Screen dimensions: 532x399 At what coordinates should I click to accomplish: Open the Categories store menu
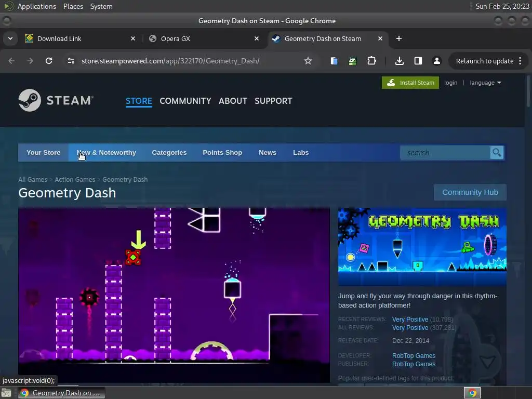pyautogui.click(x=169, y=153)
